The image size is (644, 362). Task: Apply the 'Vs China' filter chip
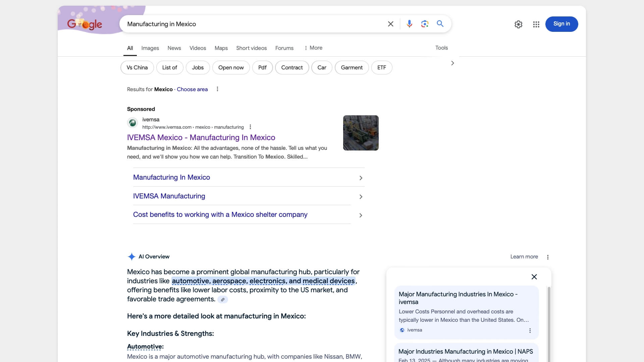137,67
